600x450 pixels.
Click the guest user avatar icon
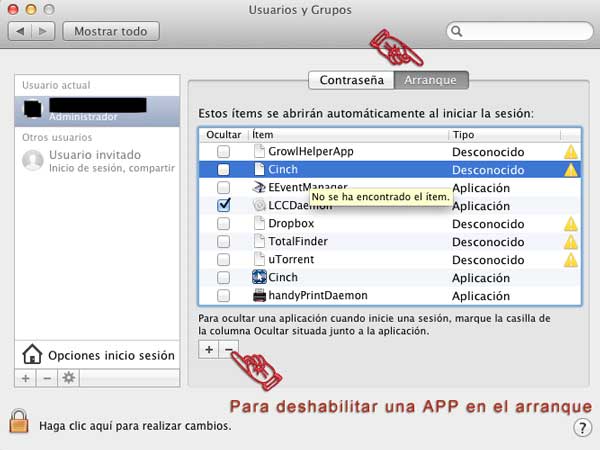pyautogui.click(x=33, y=160)
